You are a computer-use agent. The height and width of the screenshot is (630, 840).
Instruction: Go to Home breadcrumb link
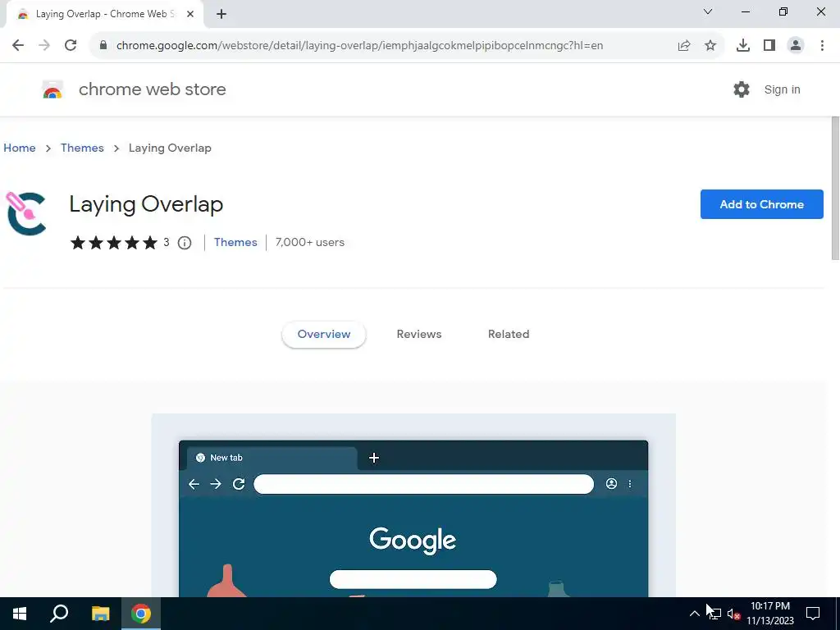[20, 148]
